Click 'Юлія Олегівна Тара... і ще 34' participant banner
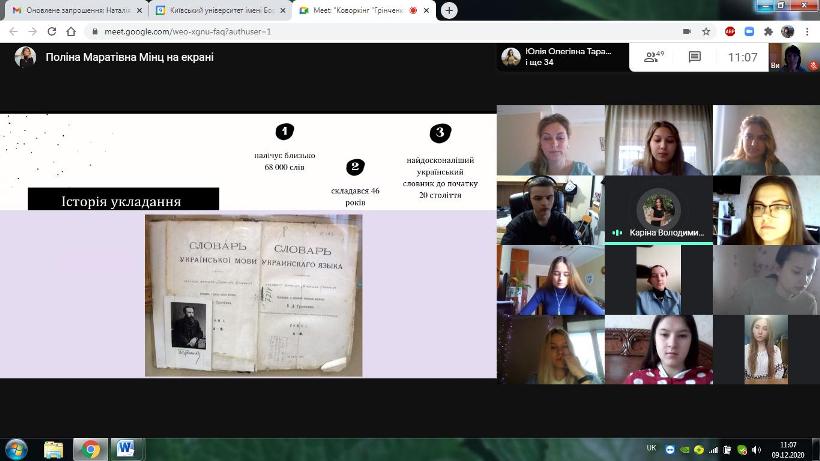Screen dimensions: 820x461 click(x=562, y=56)
